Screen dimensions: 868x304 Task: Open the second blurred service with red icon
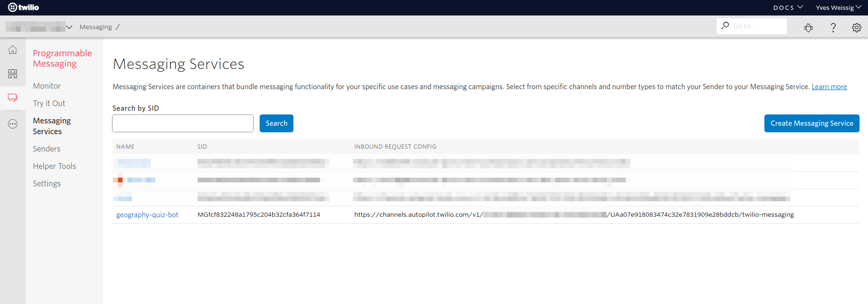click(x=135, y=180)
